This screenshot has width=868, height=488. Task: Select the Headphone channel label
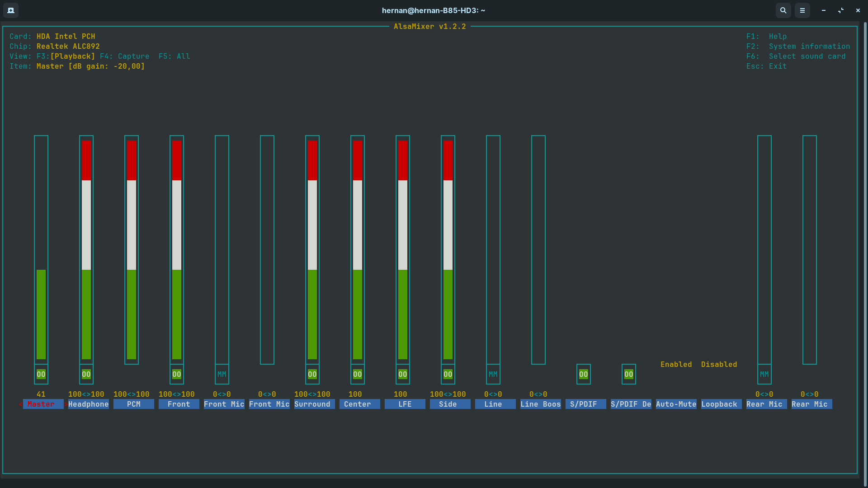(89, 404)
